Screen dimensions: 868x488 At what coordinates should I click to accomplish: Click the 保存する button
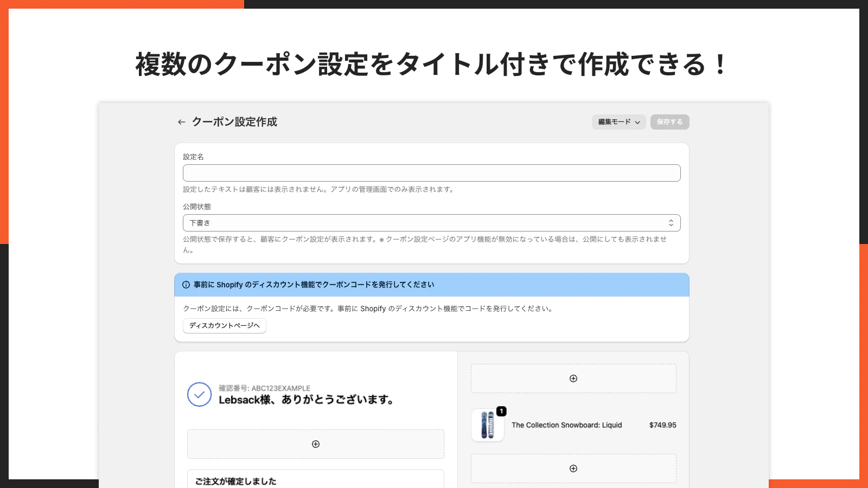click(x=669, y=122)
